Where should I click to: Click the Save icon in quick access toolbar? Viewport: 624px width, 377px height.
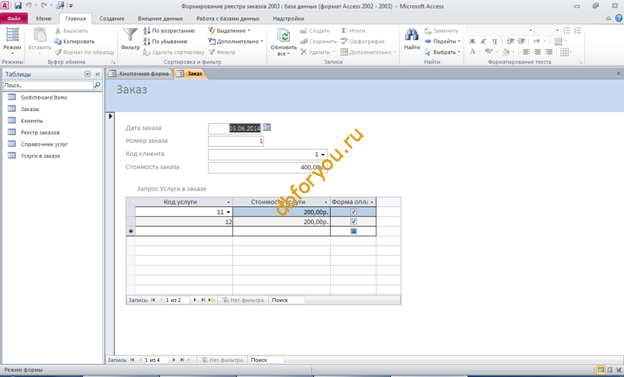click(18, 6)
